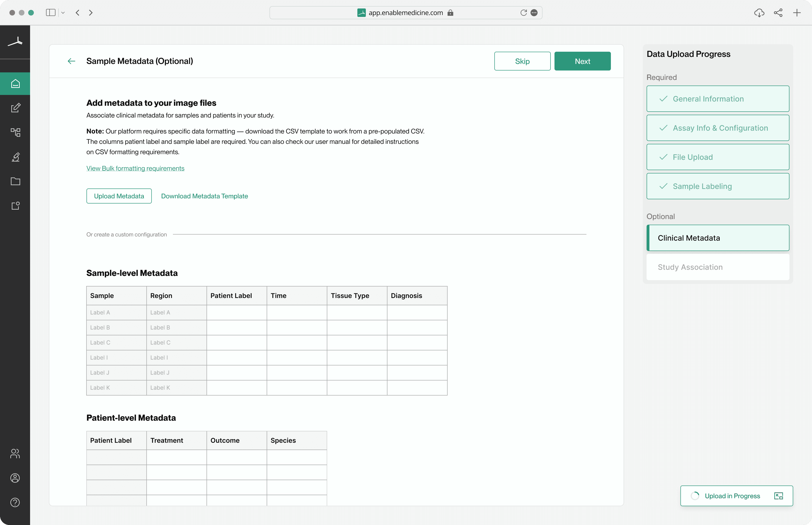Click the Diagnosis column header
The image size is (812, 525).
(x=417, y=296)
